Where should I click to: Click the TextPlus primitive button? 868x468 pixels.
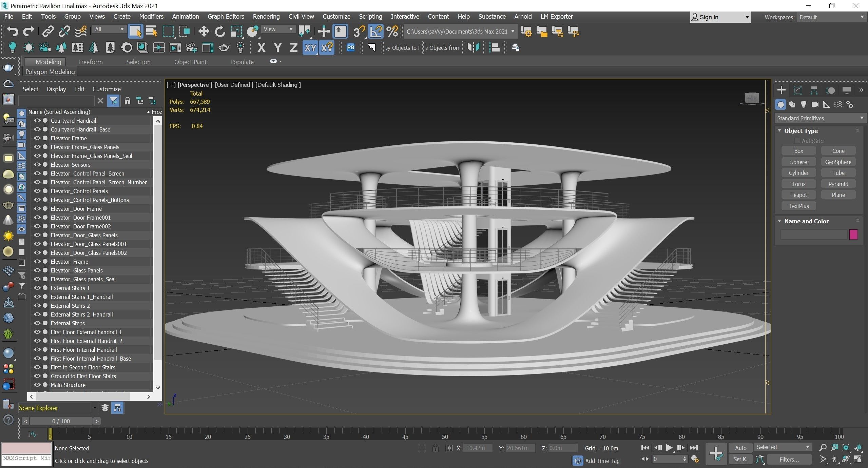[x=798, y=206]
